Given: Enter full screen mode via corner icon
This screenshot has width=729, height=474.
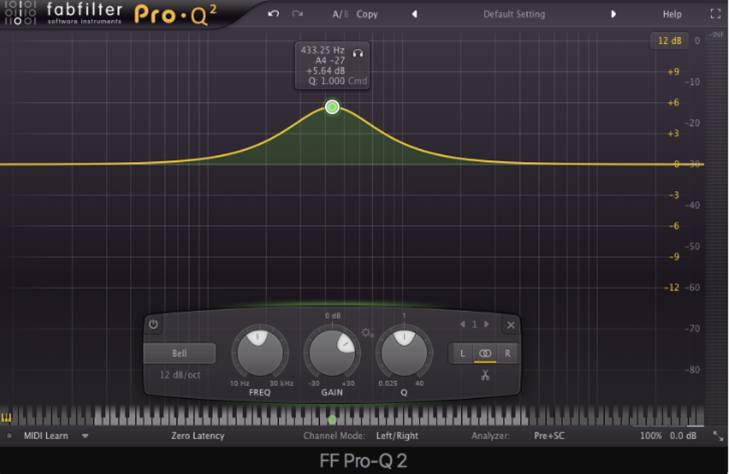Looking at the screenshot, I should [714, 15].
